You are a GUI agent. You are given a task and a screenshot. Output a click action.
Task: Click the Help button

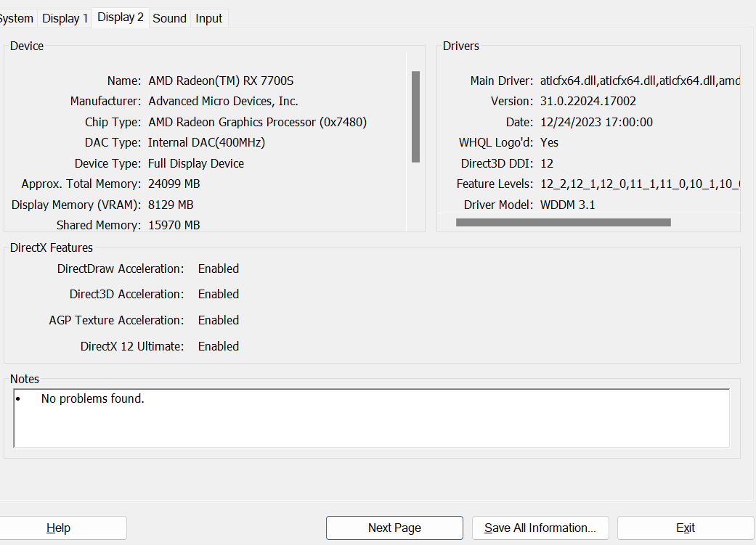coord(58,528)
